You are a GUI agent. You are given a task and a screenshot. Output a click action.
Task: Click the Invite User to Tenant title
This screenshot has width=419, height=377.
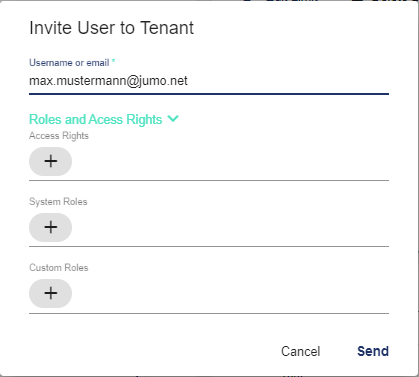(x=111, y=28)
